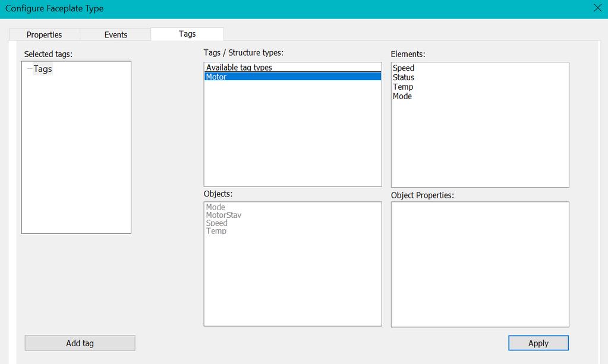
Task: Click inside the Object Properties list box
Action: (x=480, y=264)
